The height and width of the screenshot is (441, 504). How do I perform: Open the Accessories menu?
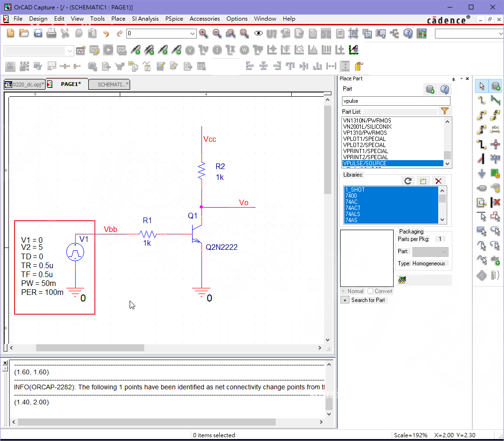point(205,19)
